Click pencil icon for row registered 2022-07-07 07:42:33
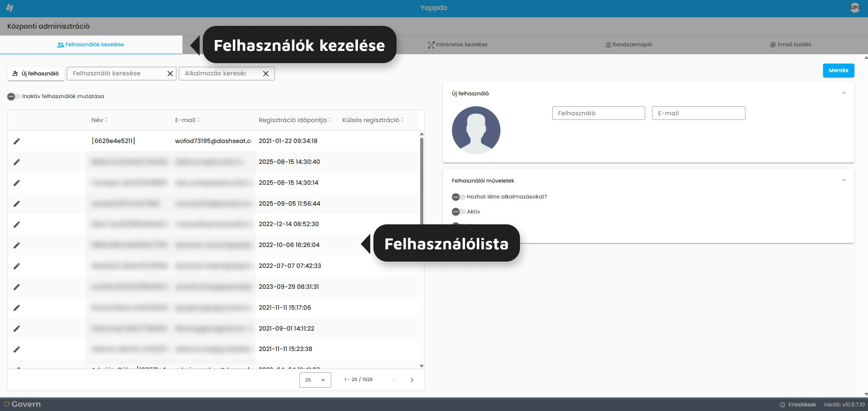The image size is (868, 411). (17, 266)
